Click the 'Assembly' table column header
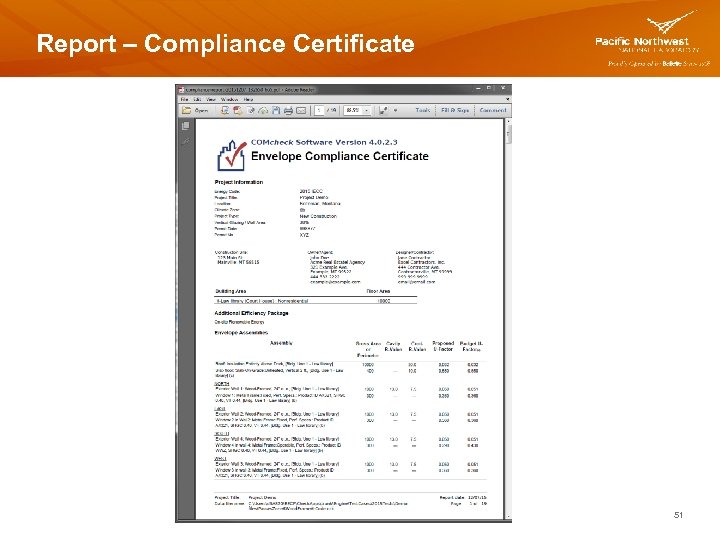Image resolution: width=720 pixels, height=540 pixels. pyautogui.click(x=281, y=343)
